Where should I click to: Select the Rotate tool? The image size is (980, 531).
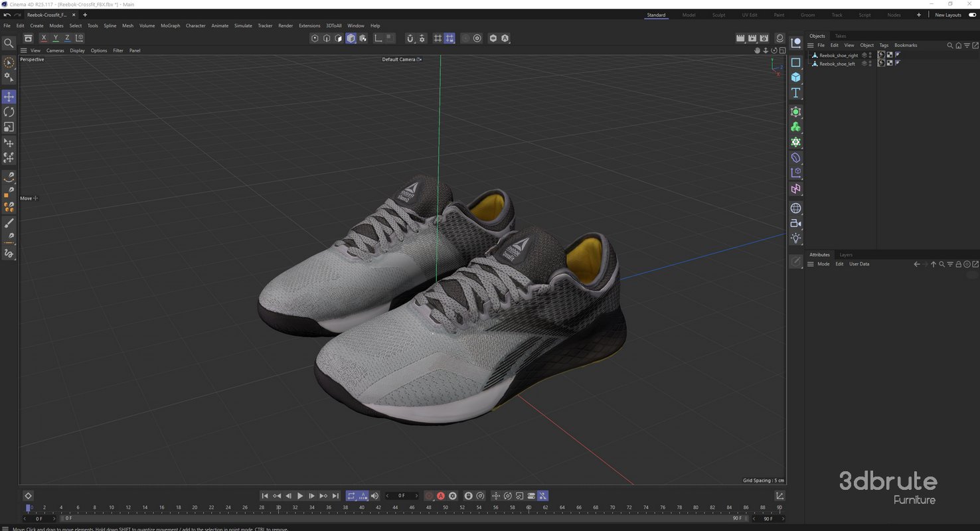pos(9,112)
